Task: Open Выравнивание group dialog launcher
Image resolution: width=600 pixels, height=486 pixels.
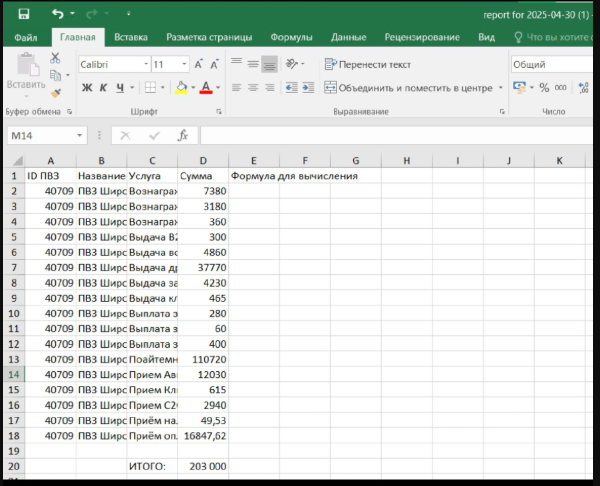Action: (x=502, y=112)
